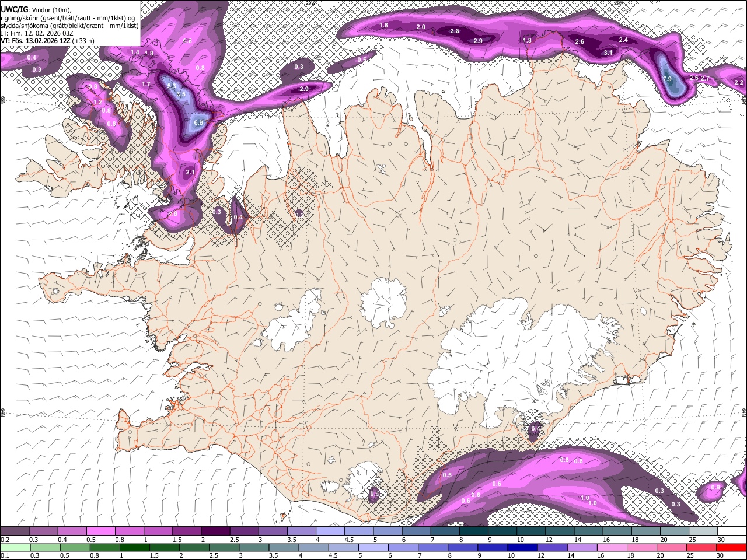
Task: Click the 'slydda/snjókoma' legend description line
Action: (x=69, y=26)
